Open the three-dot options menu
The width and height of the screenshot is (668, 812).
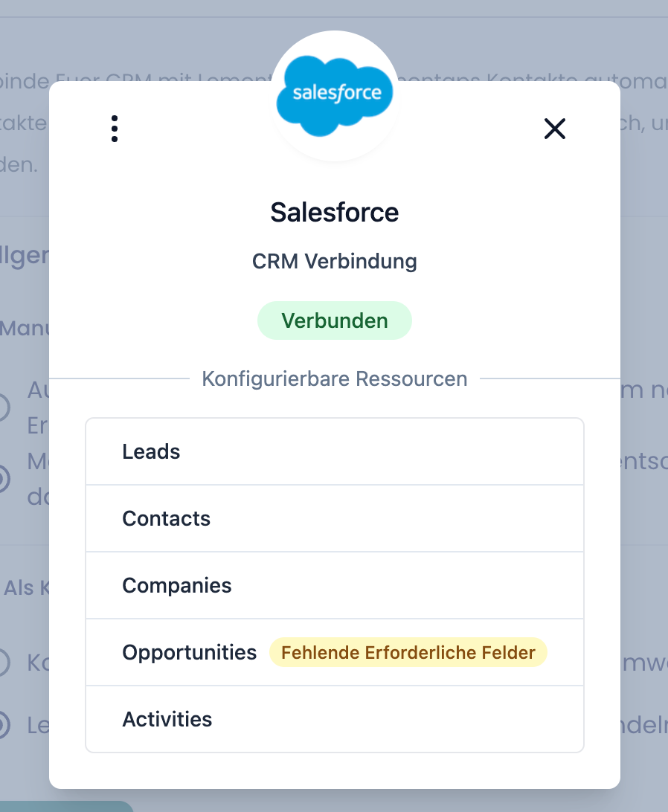(114, 129)
